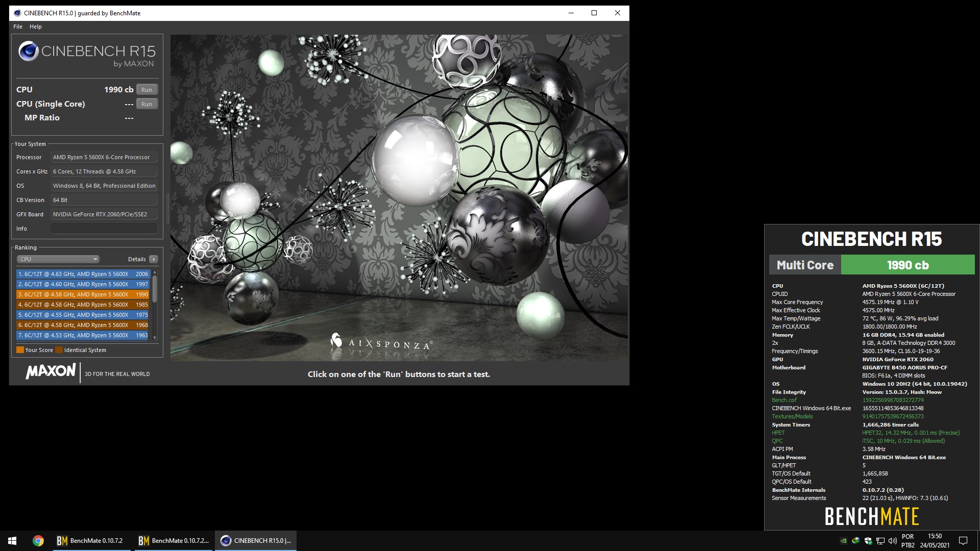Select ranking row 2 scoring 1997
The height and width of the screenshot is (551, 980).
(83, 284)
